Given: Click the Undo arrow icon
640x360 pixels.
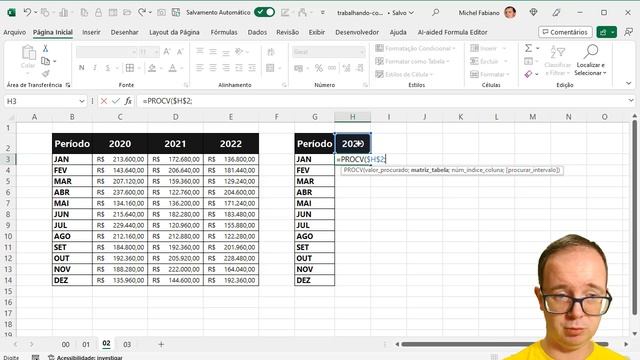Looking at the screenshot, I should pos(27,13).
